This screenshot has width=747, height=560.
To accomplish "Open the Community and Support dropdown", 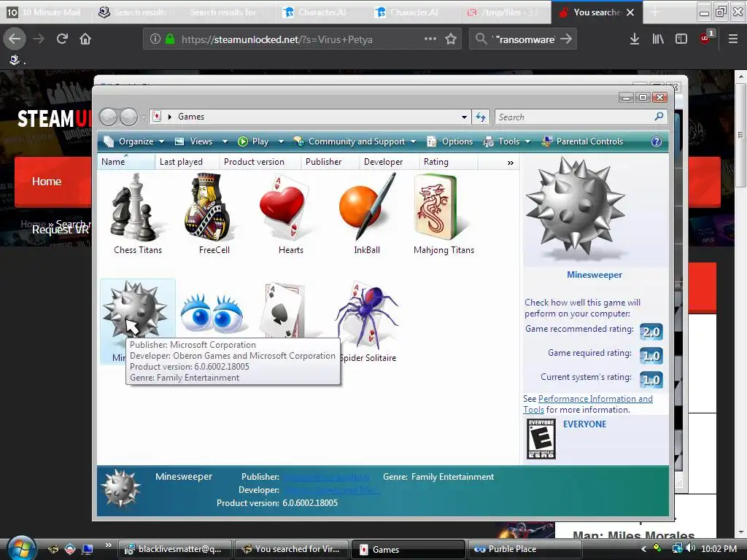I will tap(355, 141).
